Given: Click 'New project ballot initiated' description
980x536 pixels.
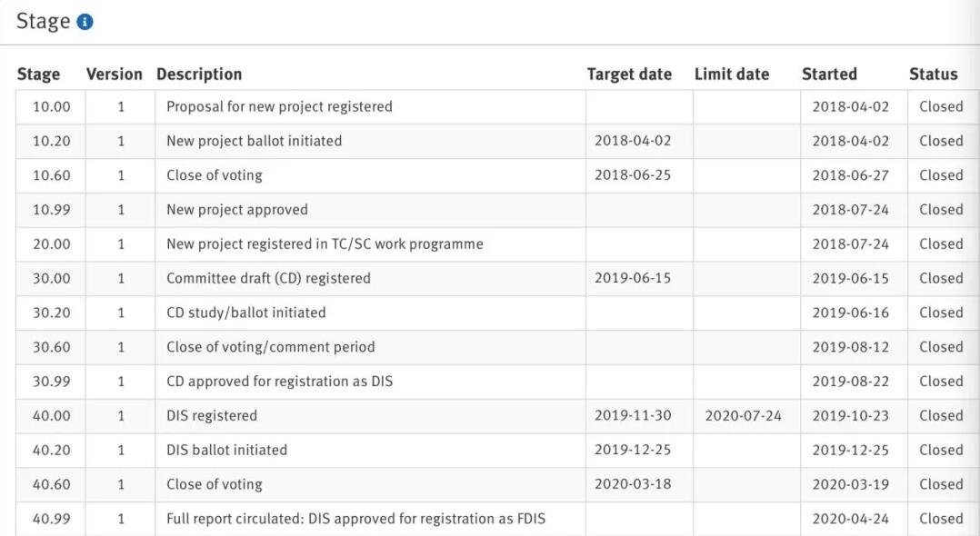Looking at the screenshot, I should [254, 141].
